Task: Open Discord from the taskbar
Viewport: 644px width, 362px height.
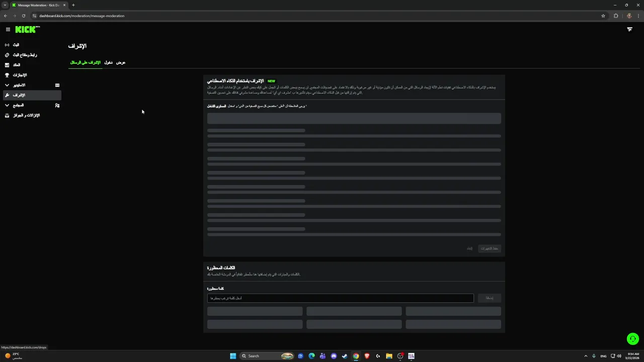Action: (x=334, y=356)
